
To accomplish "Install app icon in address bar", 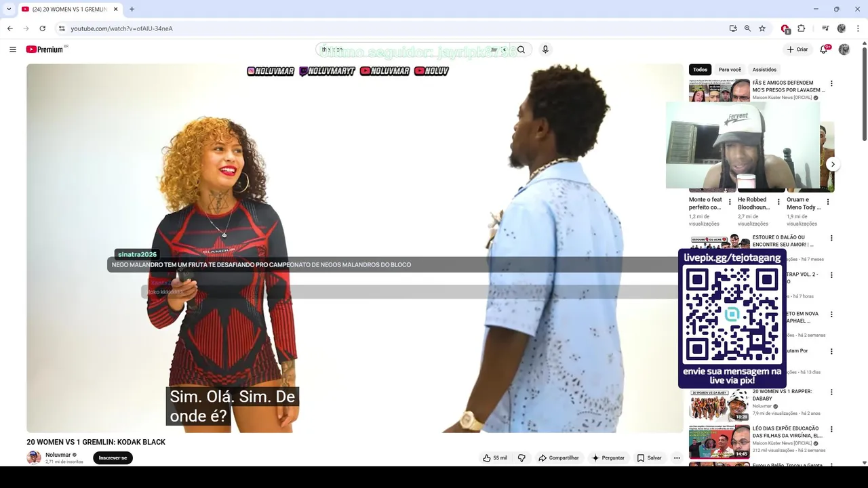I will click(x=733, y=28).
